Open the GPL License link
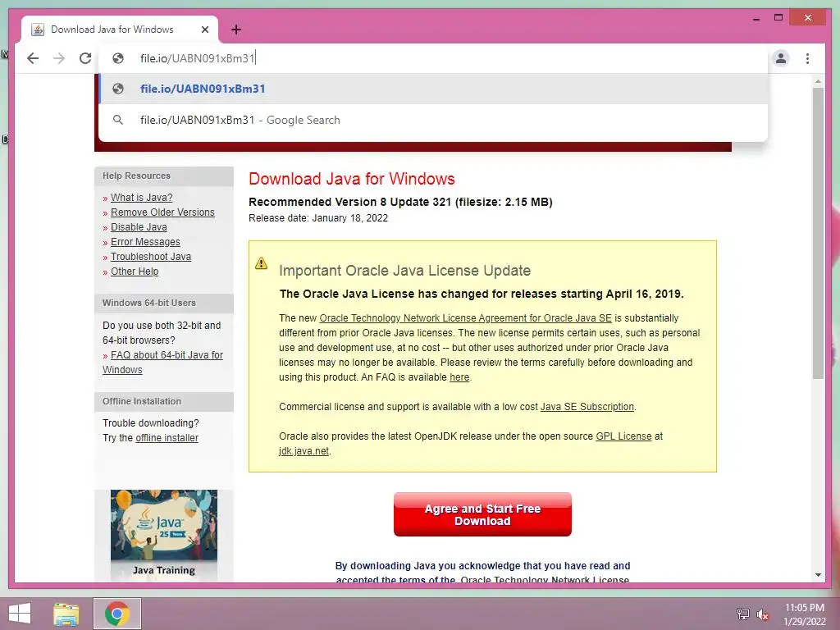This screenshot has width=840, height=630. coord(623,436)
